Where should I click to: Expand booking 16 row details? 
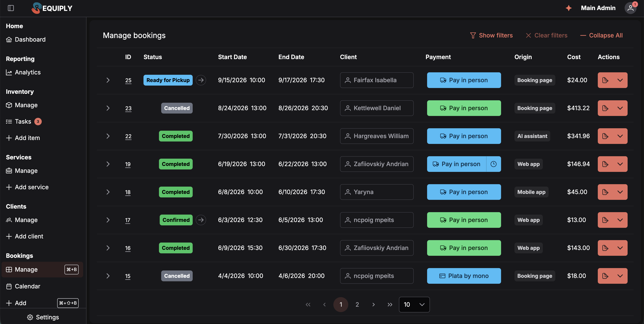[x=108, y=248]
